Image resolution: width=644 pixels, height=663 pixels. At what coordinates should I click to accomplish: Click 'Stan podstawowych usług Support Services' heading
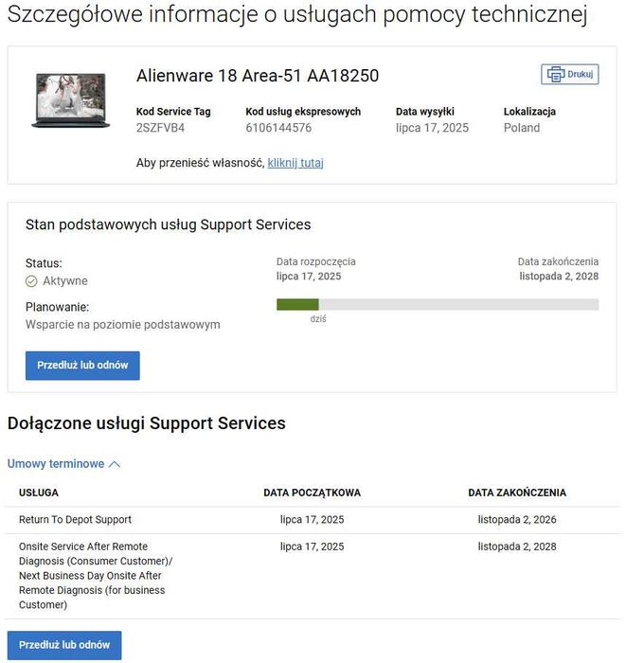tap(168, 224)
